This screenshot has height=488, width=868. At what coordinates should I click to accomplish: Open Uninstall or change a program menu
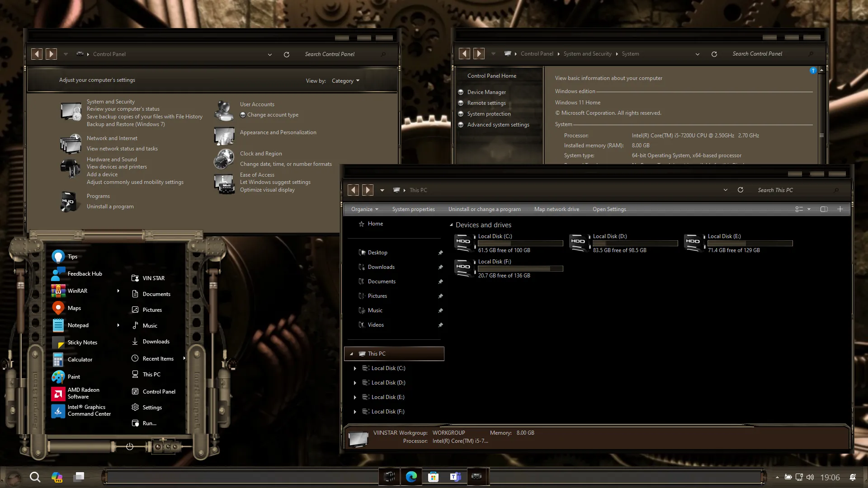[x=484, y=209]
